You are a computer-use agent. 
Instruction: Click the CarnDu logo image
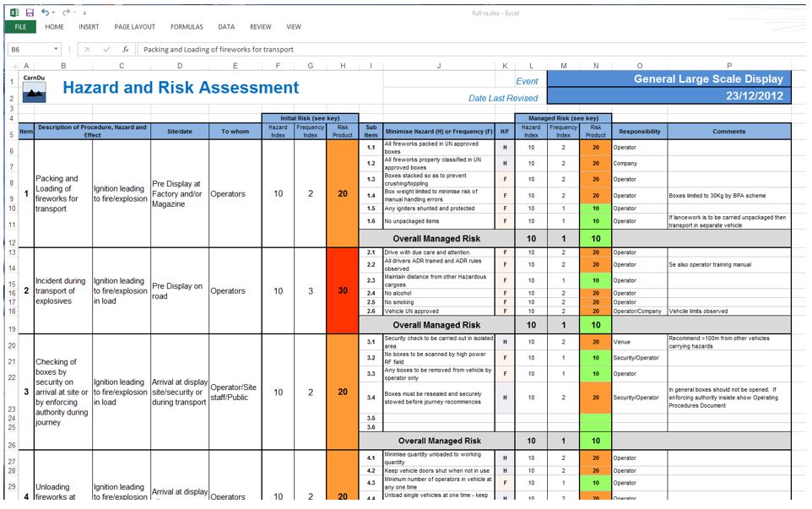(34, 89)
